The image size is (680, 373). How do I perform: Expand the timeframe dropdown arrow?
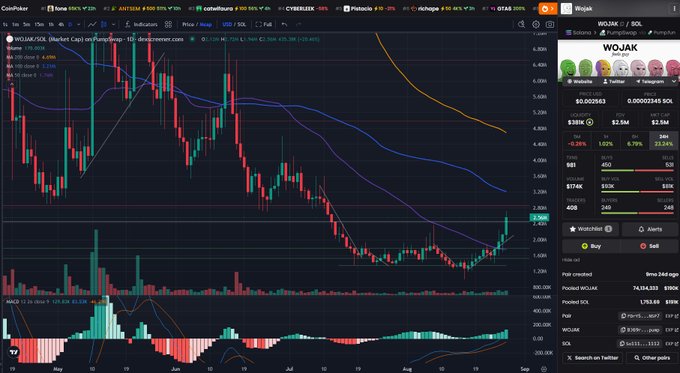click(x=78, y=25)
